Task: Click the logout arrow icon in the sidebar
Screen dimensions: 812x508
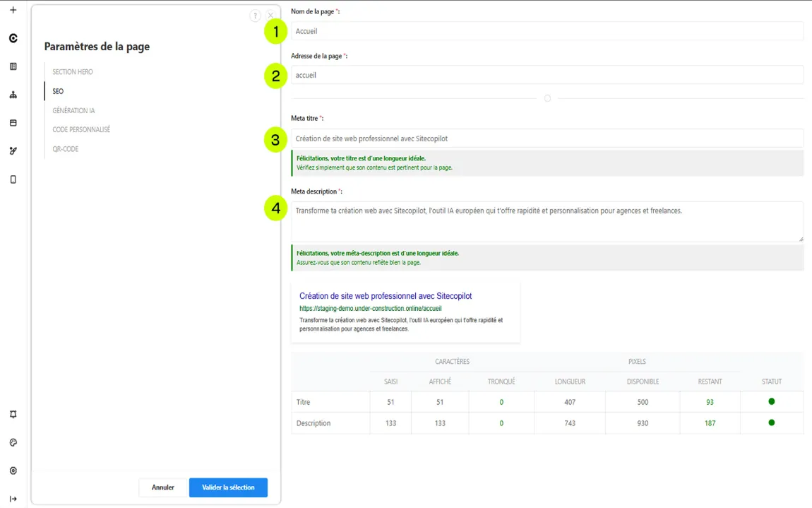Action: 13,499
